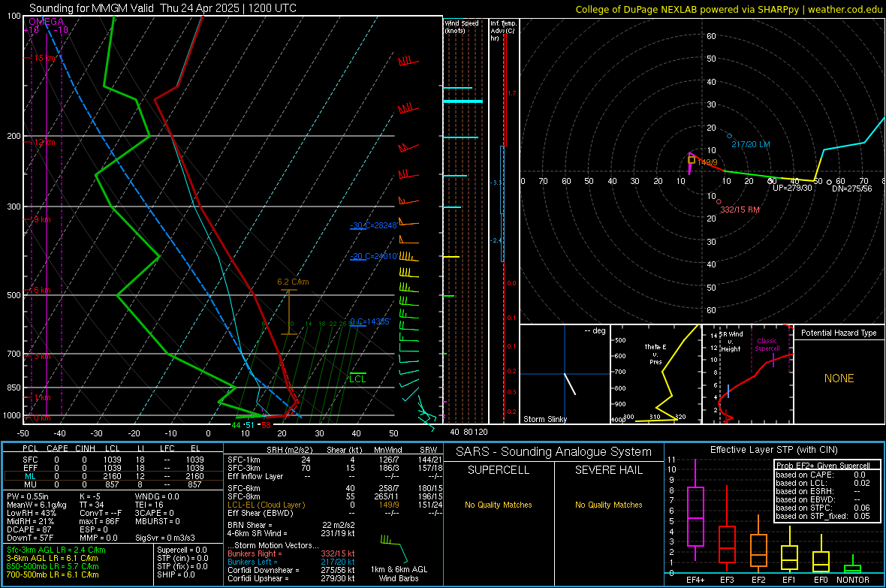
Task: Click the SHIP = 0.0 value
Action: [x=176, y=574]
